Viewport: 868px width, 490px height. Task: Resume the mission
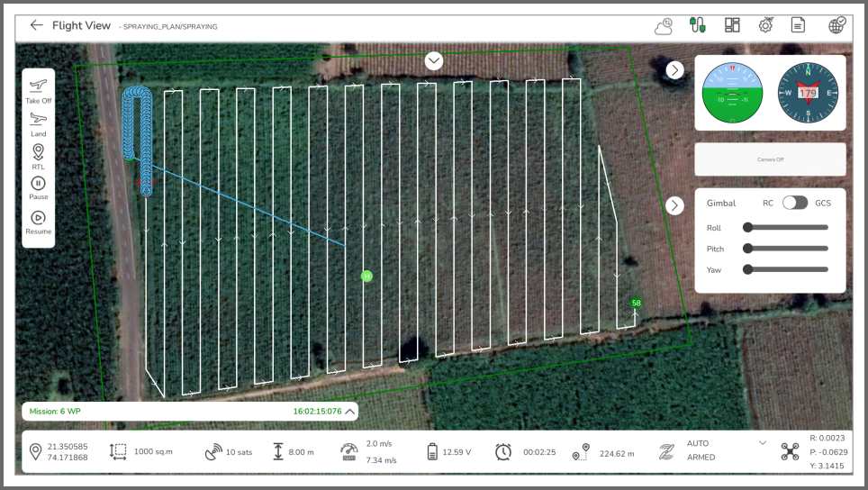pos(38,218)
